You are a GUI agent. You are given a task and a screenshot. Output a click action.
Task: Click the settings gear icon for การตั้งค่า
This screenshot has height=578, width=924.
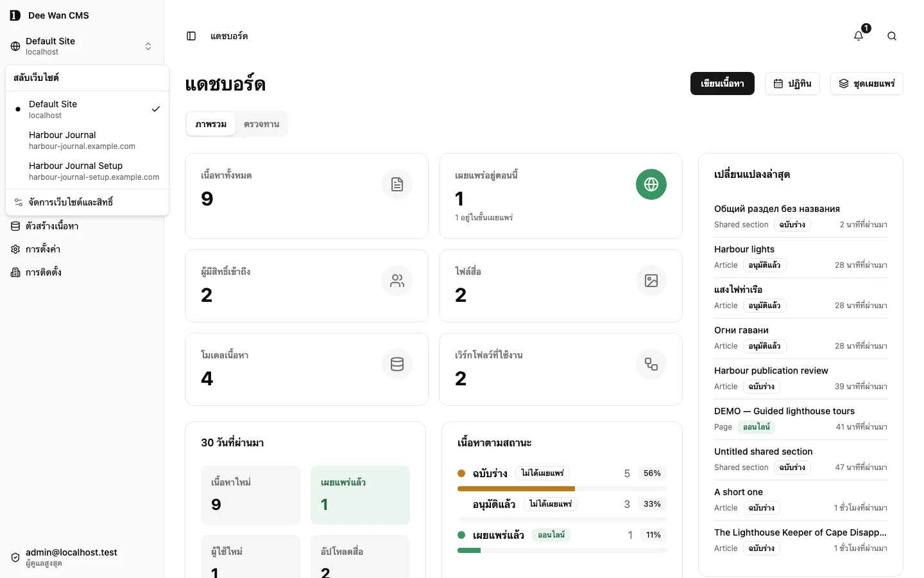coord(15,249)
